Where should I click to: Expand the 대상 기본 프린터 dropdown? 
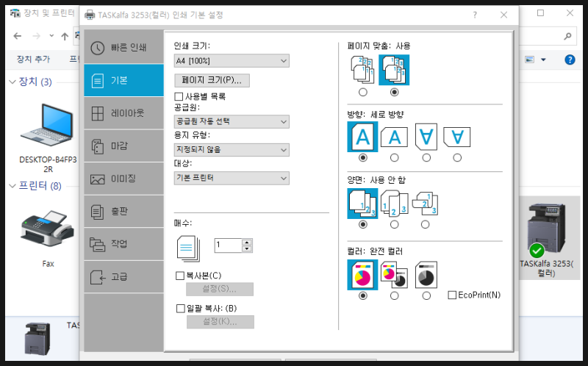point(232,178)
